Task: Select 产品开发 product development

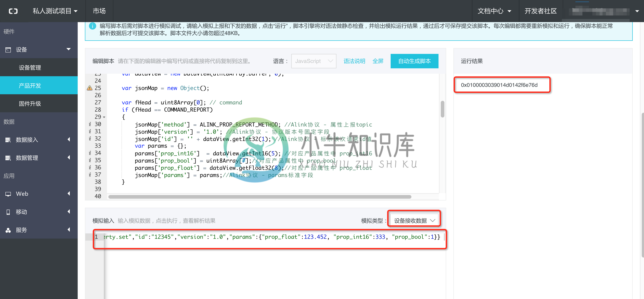Action: [39, 85]
